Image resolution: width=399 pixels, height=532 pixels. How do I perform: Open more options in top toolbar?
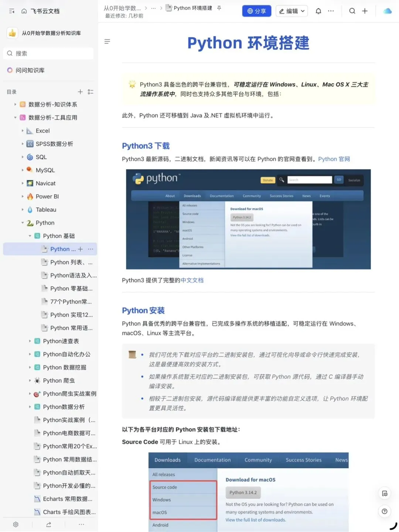331,11
